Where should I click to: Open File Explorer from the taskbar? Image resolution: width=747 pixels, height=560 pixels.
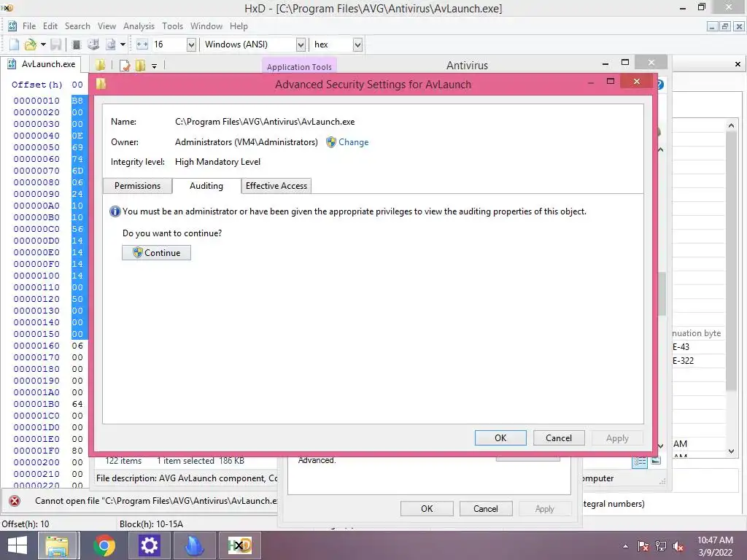(x=57, y=545)
